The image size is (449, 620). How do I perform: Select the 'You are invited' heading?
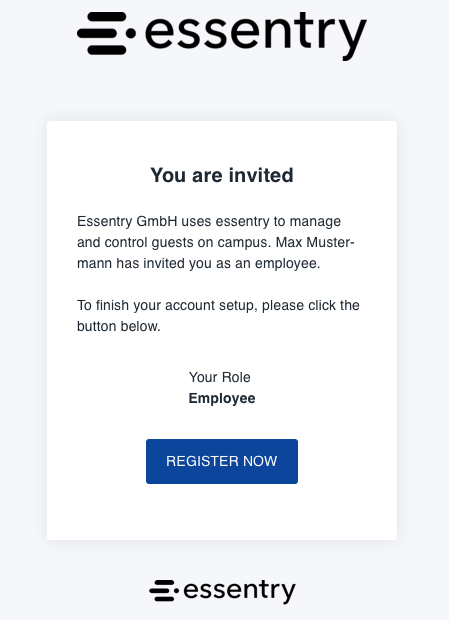(x=222, y=175)
